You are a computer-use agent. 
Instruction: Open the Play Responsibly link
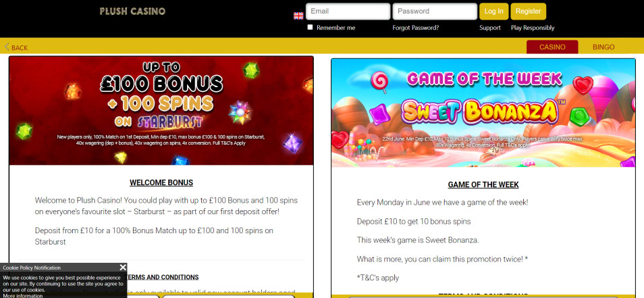pos(533,28)
